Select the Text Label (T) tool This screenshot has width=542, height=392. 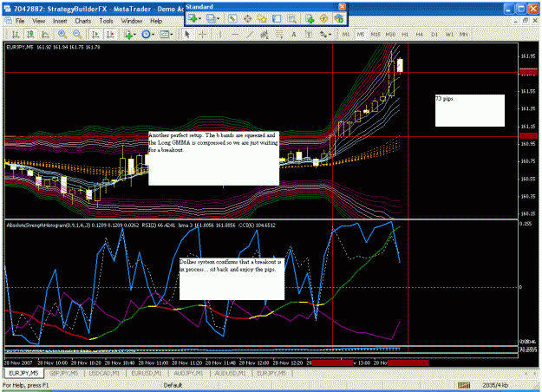pyautogui.click(x=309, y=34)
